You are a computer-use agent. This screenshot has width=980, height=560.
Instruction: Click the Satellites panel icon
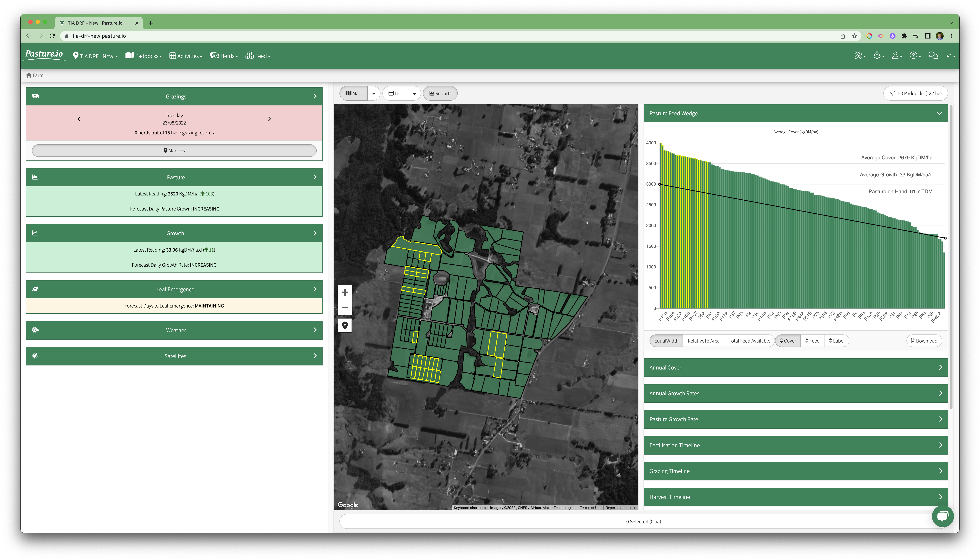[x=35, y=356]
